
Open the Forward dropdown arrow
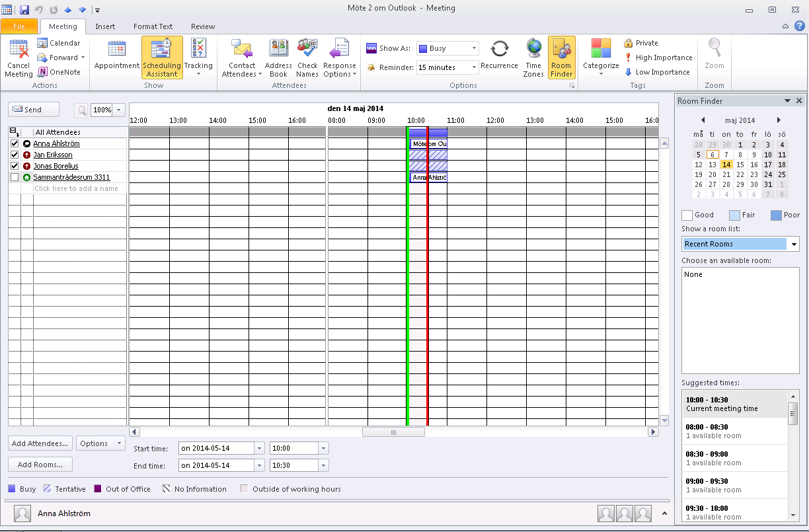pyautogui.click(x=83, y=57)
